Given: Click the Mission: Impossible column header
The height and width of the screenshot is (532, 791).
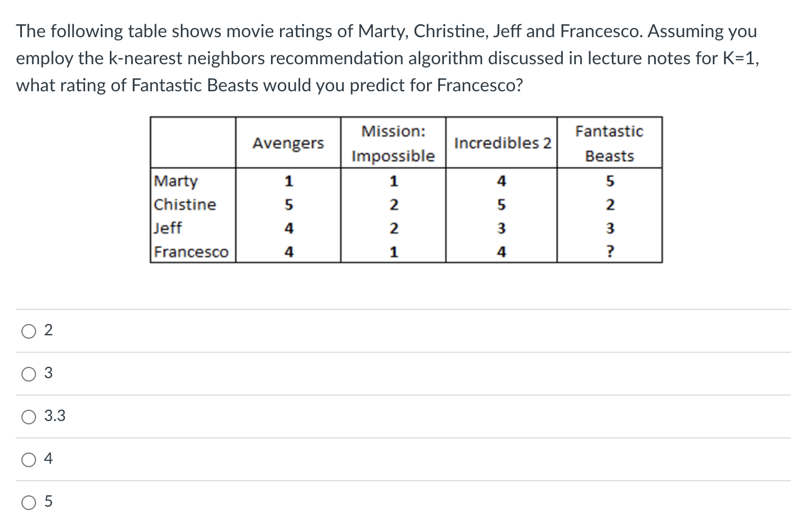Looking at the screenshot, I should 393,143.
